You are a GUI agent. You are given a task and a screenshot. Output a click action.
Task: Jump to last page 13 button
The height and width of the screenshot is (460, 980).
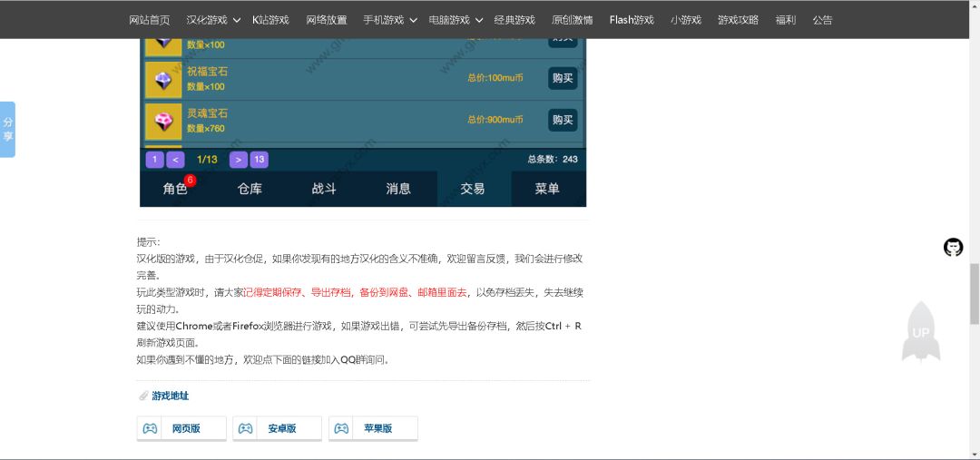[260, 160]
